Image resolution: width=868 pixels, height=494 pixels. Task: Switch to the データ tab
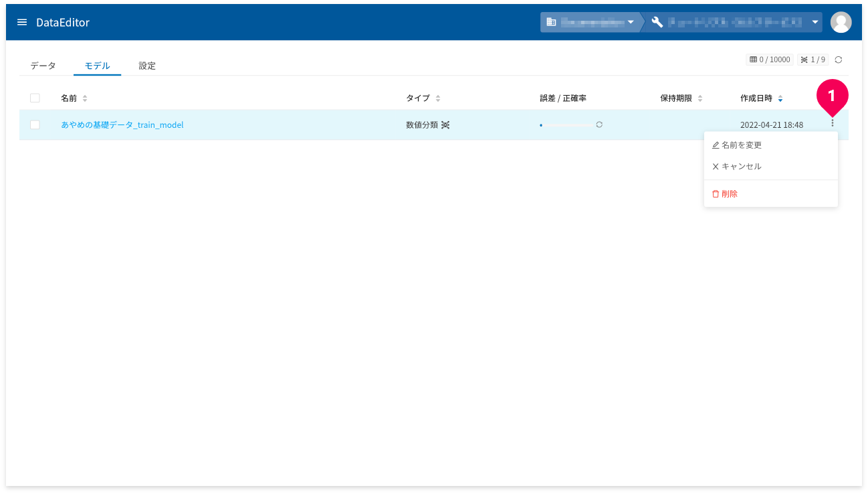(x=43, y=66)
